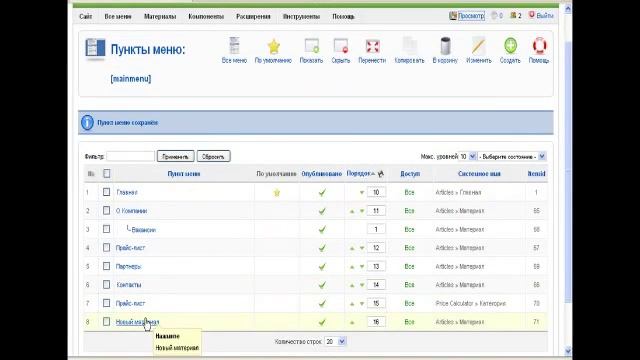The image size is (640, 360).
Task: Click the Выйти logout link
Action: pos(544,16)
